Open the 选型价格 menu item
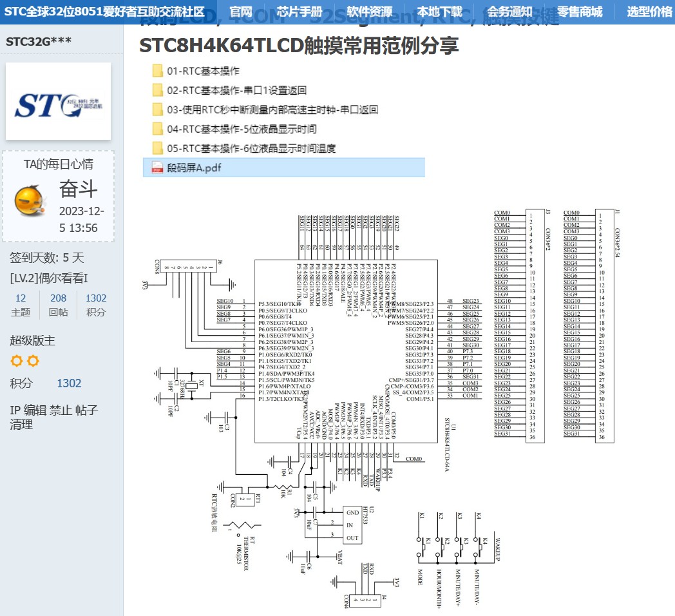The image size is (675, 616). [650, 12]
